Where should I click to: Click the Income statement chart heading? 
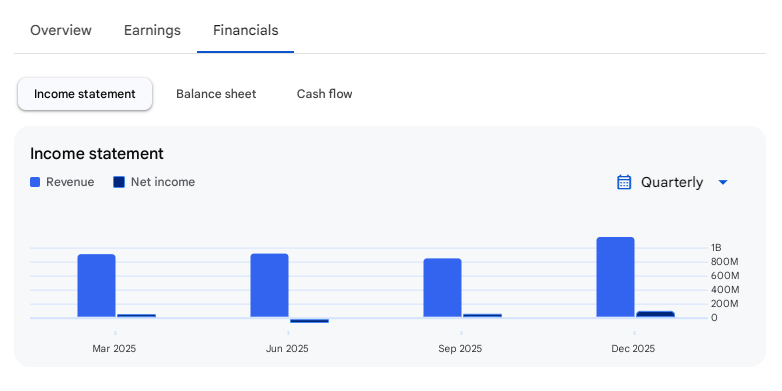pyautogui.click(x=97, y=154)
